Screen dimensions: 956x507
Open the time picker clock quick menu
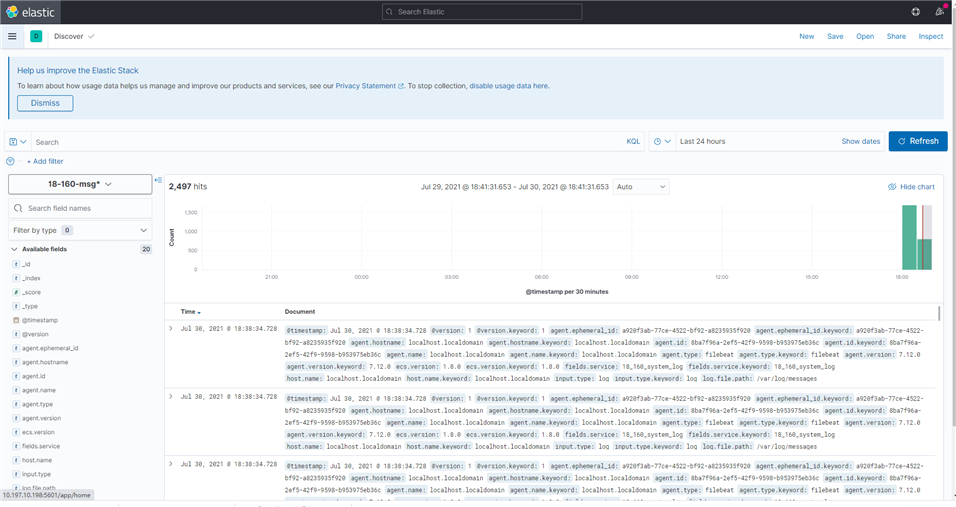click(x=662, y=141)
